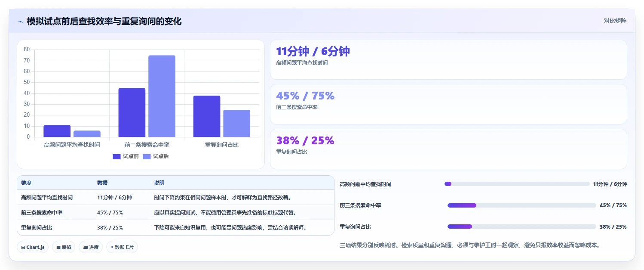Click the 试点后 bar for 高频问题平均查找时间
644x270 pixels.
(87, 134)
